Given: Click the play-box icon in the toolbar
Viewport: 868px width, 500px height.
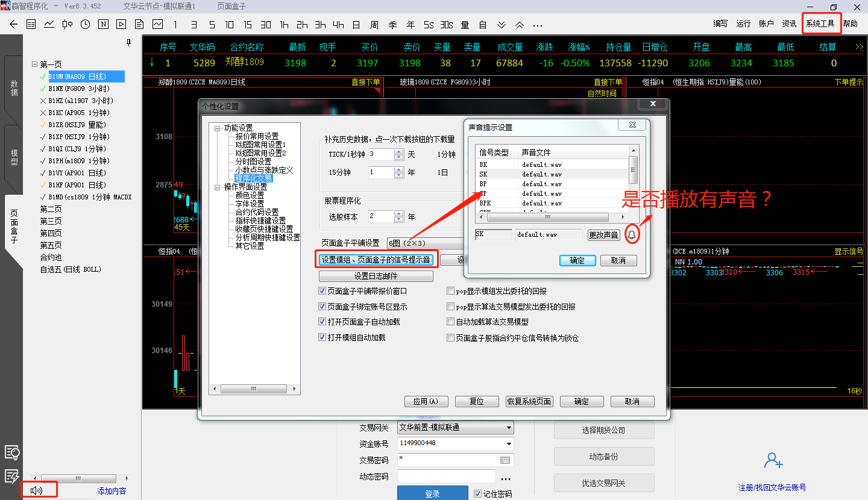Looking at the screenshot, I should (121, 25).
